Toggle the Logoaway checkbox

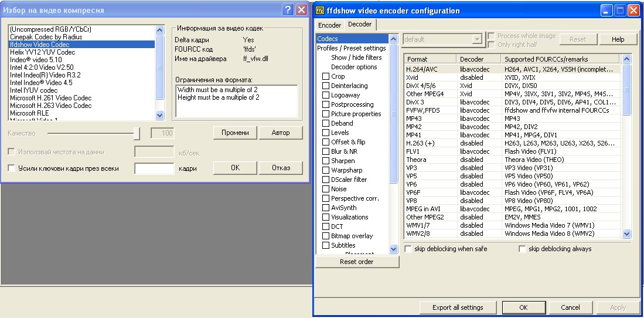pos(326,95)
